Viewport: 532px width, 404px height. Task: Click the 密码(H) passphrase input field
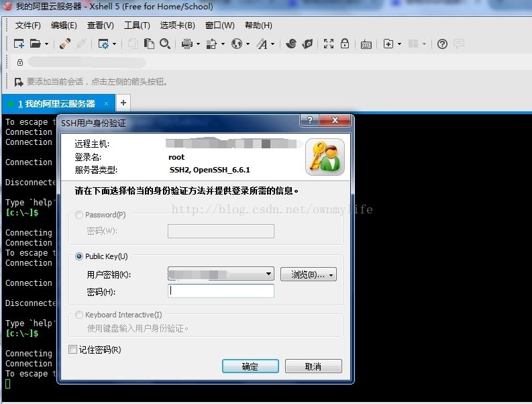tap(221, 291)
